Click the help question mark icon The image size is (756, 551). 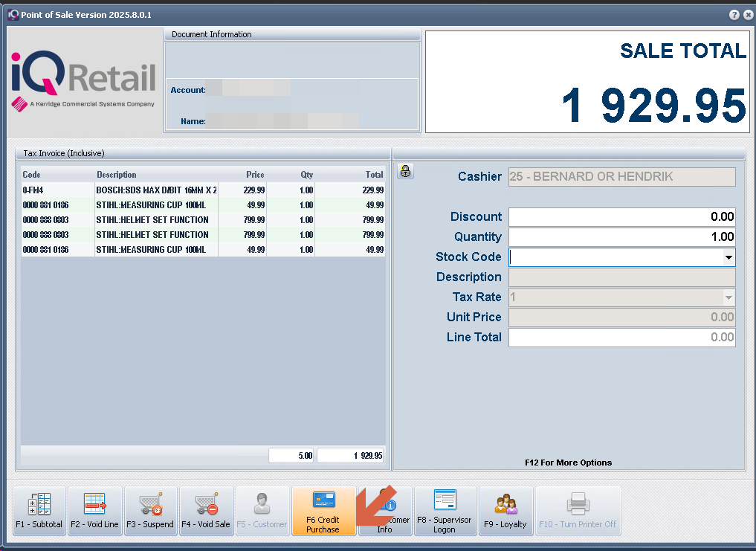[734, 15]
